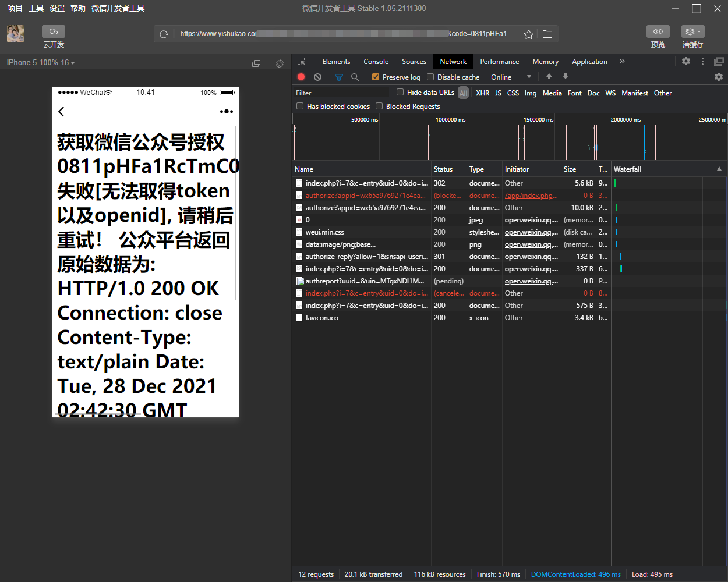Screen dimensions: 728x582
Task: Open the network search magnifier icon
Action: 355,77
